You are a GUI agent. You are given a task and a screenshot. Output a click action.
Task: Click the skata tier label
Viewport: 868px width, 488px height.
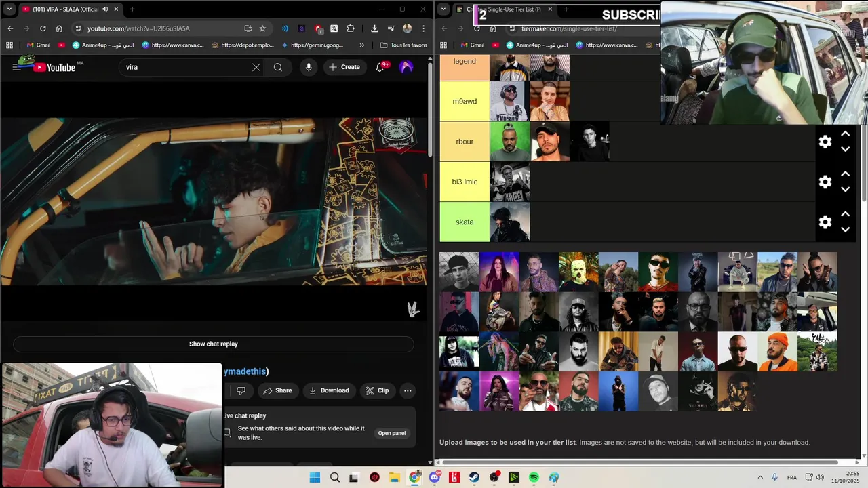tap(465, 222)
